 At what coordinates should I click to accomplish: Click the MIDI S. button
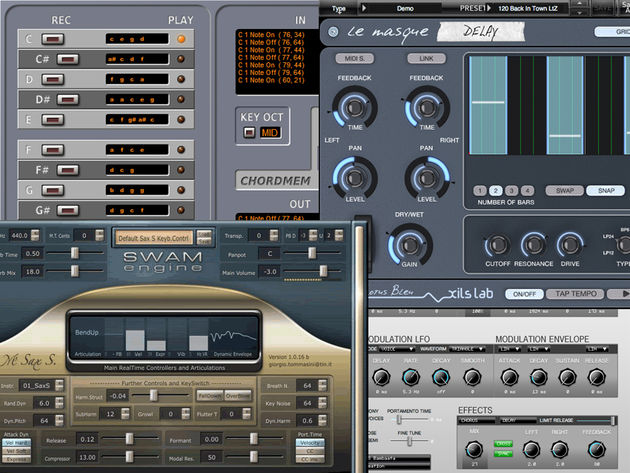pos(354,59)
